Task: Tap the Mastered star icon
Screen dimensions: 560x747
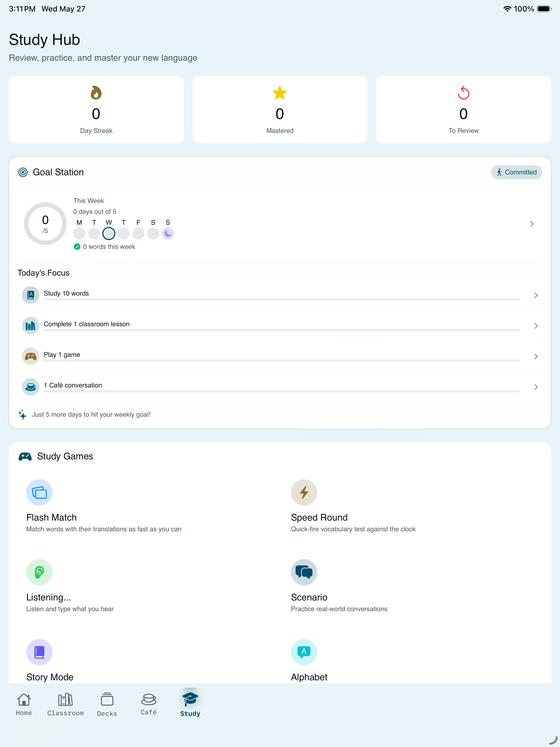Action: 280,93
